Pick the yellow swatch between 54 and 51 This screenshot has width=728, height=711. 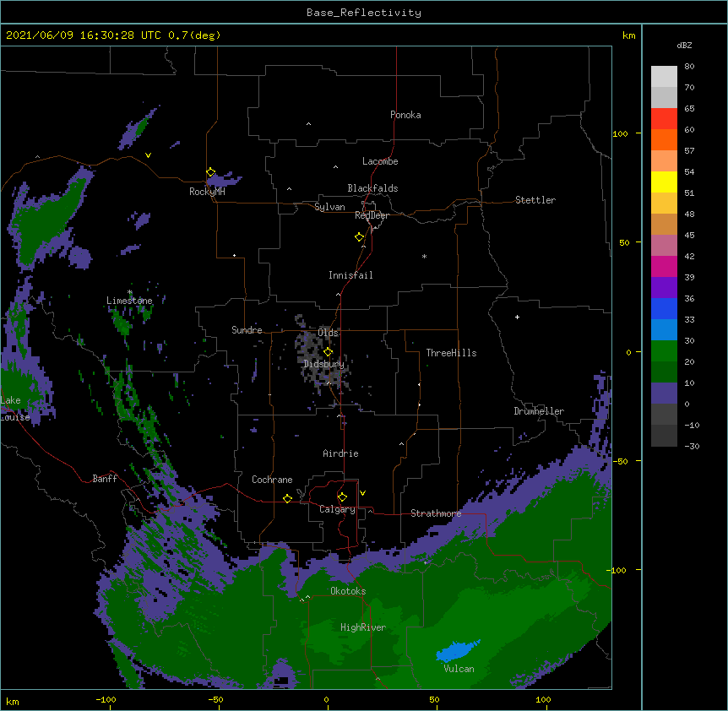(664, 182)
